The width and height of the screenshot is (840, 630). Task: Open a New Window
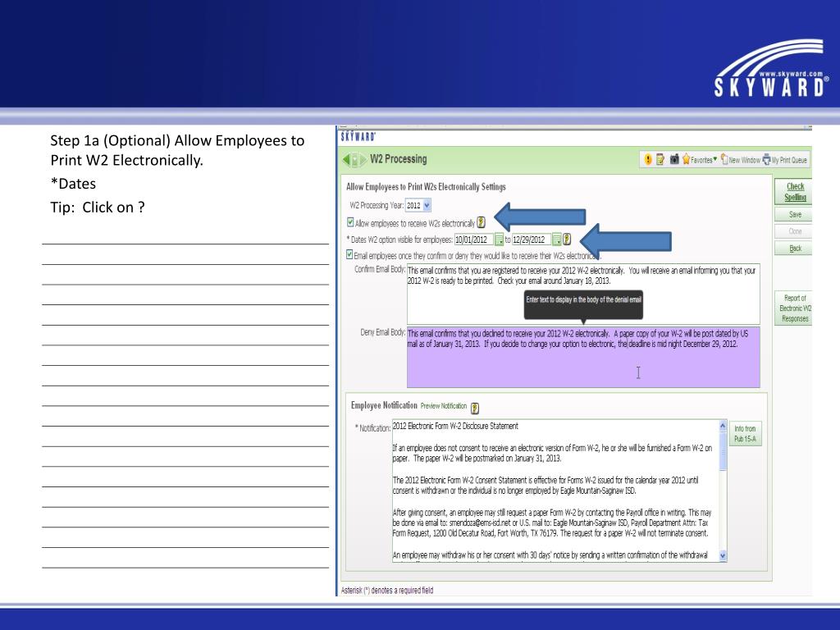click(x=741, y=160)
